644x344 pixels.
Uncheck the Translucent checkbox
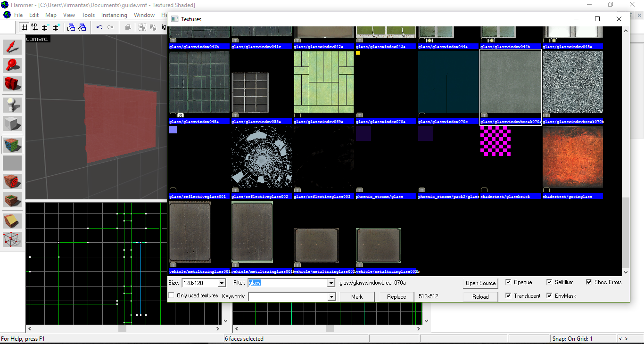click(x=508, y=296)
